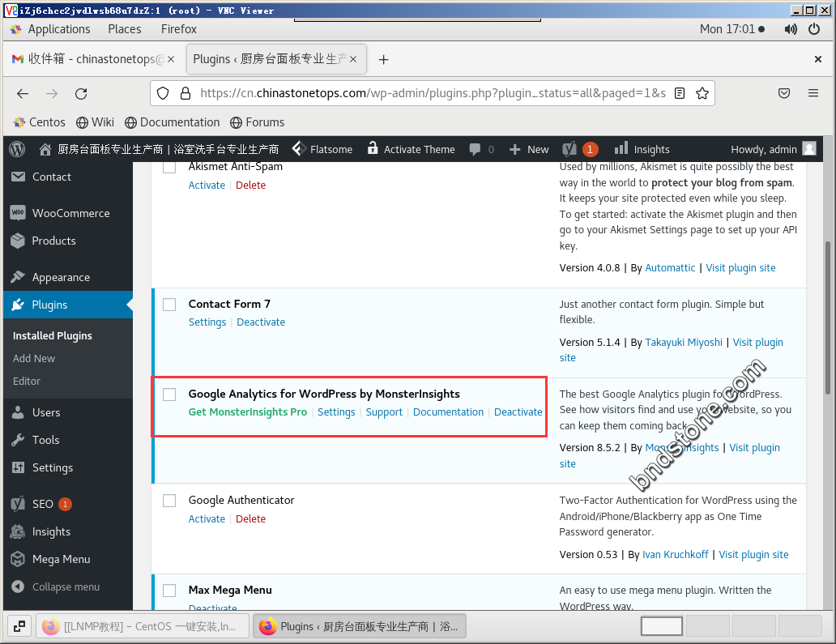836x644 pixels.
Task: Open the tracking protection shield icon
Action: [163, 93]
